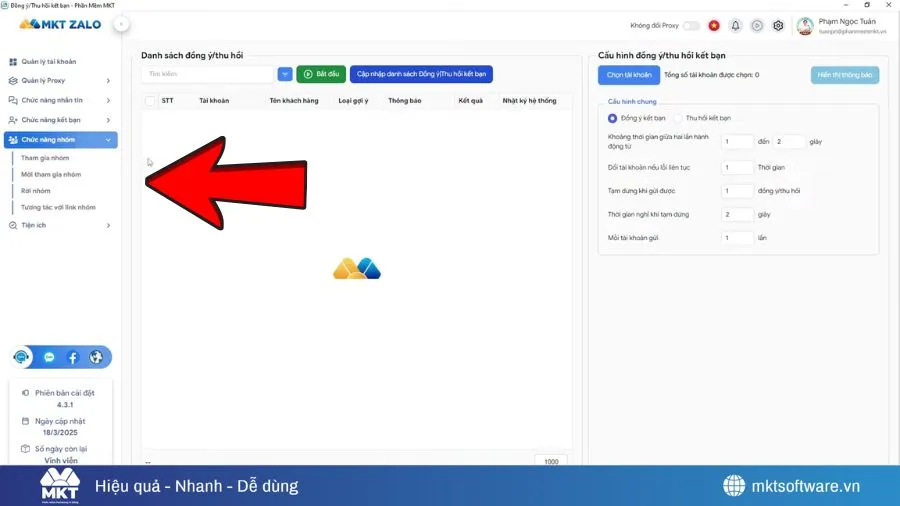Open the globe website icon
Viewport: 900px width, 506px height.
(96, 357)
